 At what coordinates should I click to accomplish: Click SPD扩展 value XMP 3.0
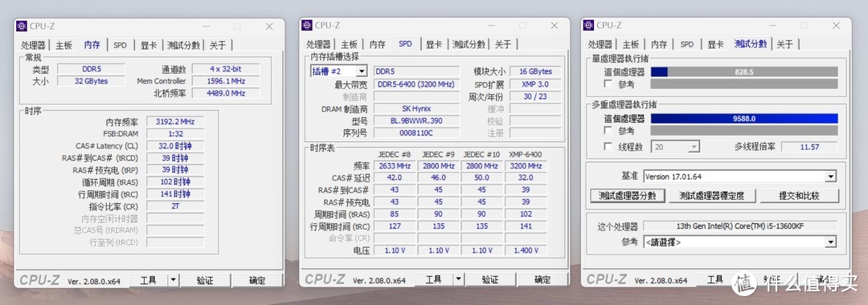[x=535, y=84]
